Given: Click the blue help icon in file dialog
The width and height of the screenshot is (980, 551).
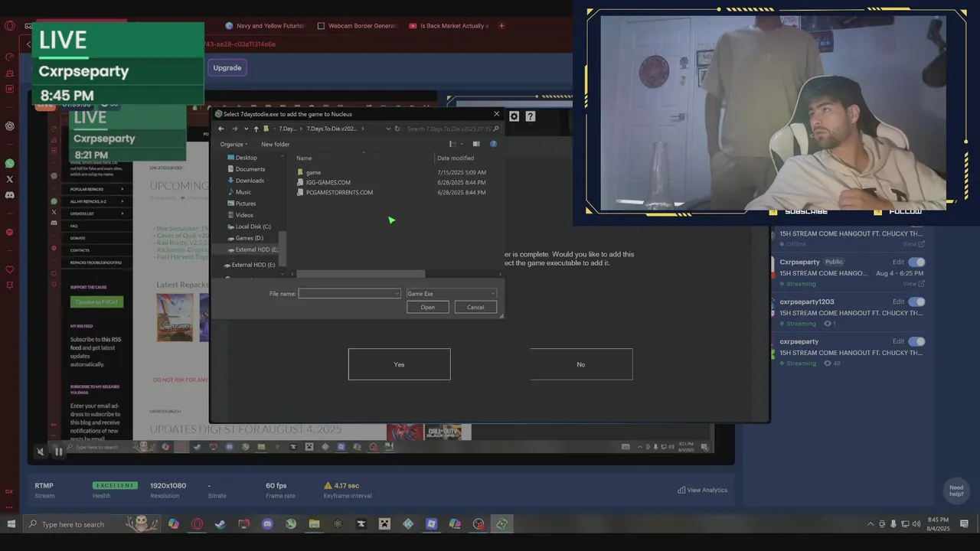Looking at the screenshot, I should (x=493, y=144).
